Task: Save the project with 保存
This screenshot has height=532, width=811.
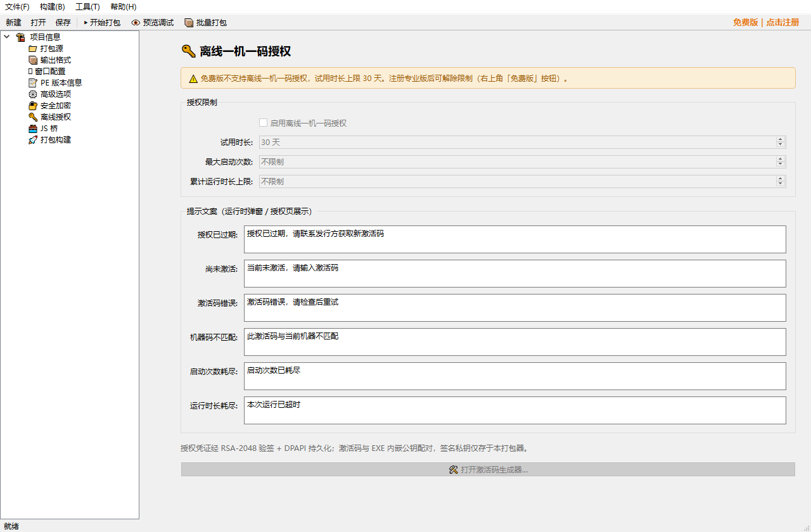Action: coord(63,23)
